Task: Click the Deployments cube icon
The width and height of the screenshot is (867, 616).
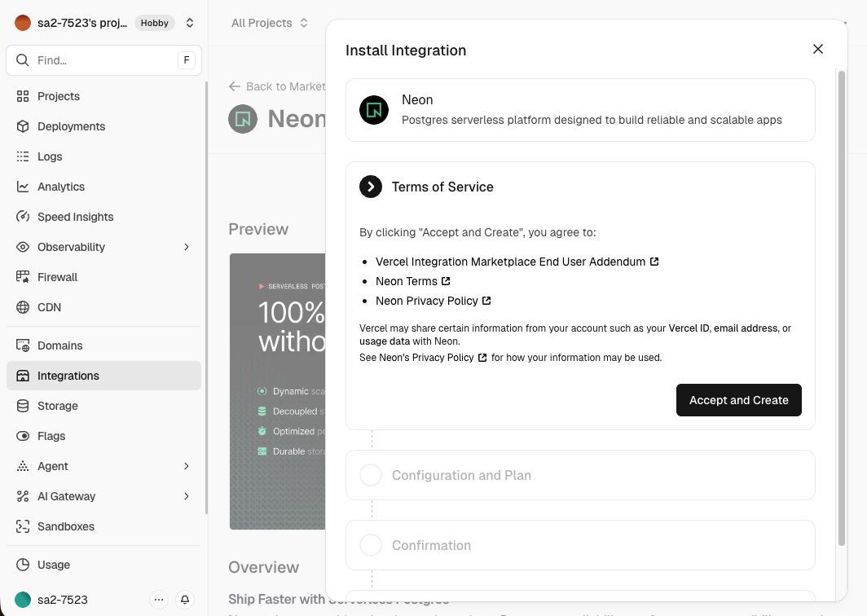Action: click(23, 126)
